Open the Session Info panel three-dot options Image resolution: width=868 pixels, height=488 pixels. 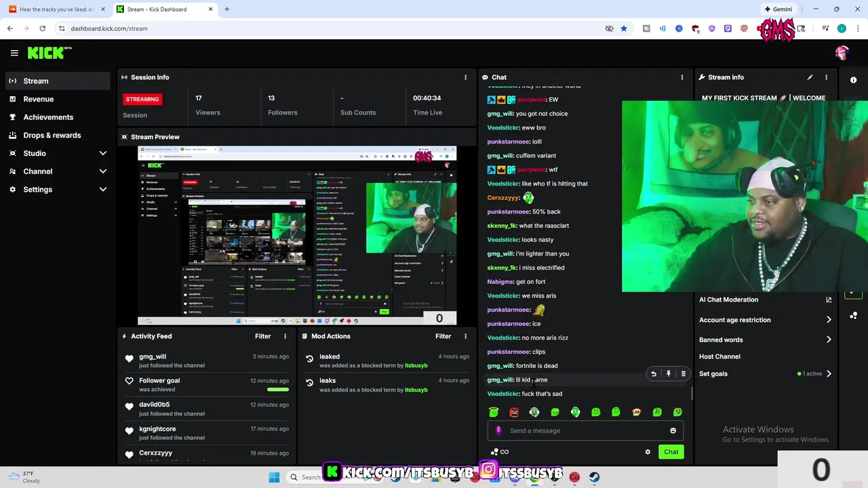click(465, 77)
